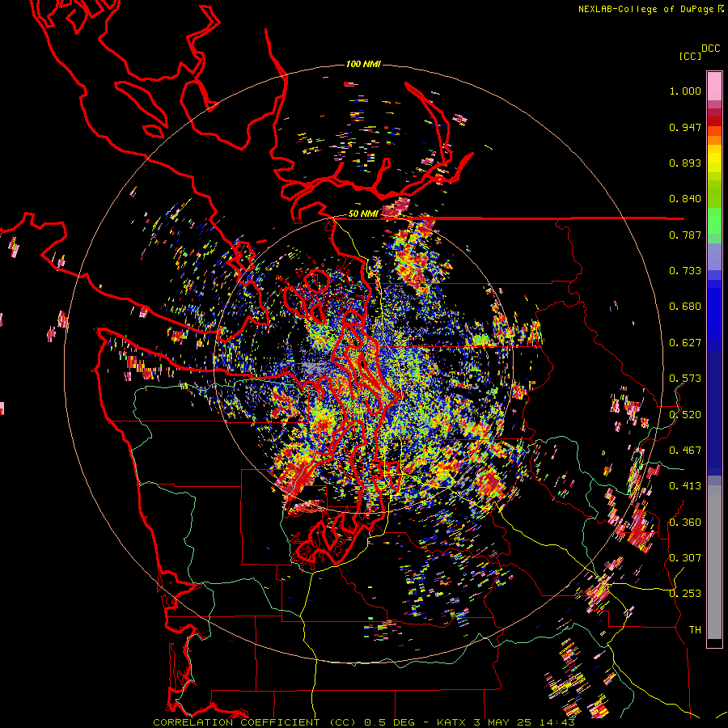Click the [CC] legend unit label
This screenshot has height=728, width=728.
(x=690, y=56)
